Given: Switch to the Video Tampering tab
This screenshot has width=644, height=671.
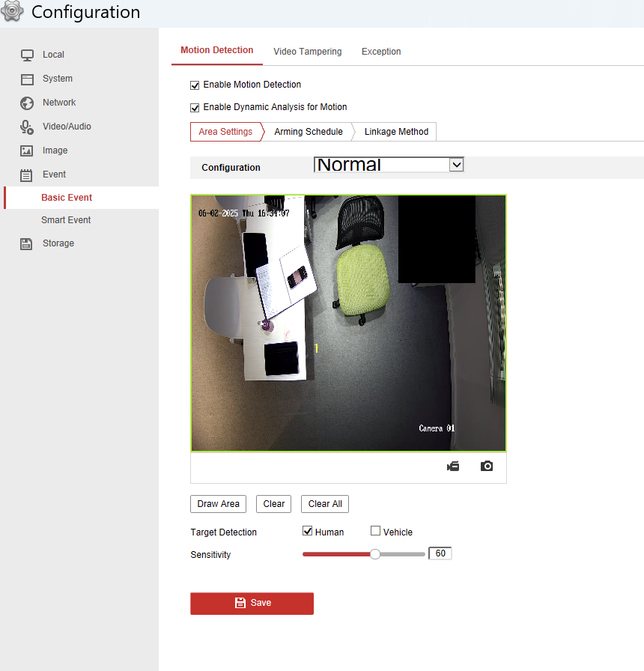Looking at the screenshot, I should coord(307,52).
